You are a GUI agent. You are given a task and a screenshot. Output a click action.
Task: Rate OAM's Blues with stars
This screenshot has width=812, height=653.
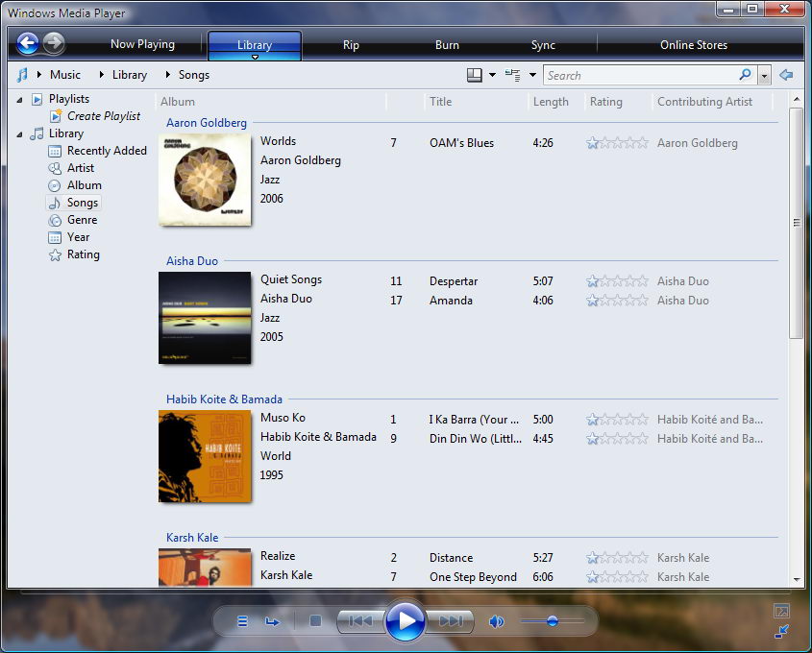pos(617,143)
